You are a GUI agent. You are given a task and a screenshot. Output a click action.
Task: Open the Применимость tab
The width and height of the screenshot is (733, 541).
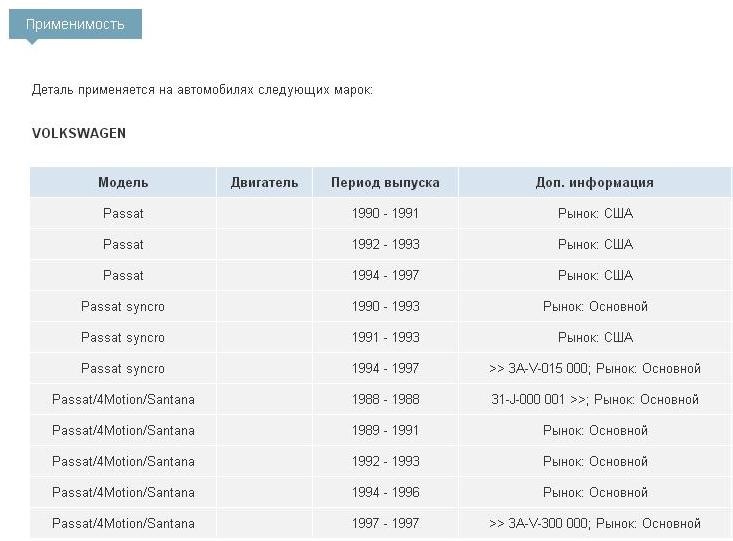75,24
